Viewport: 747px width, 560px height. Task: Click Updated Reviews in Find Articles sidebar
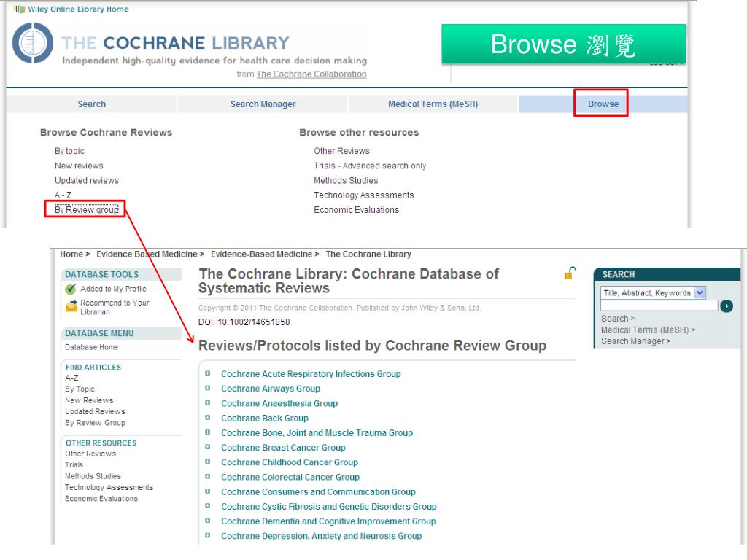(x=95, y=411)
